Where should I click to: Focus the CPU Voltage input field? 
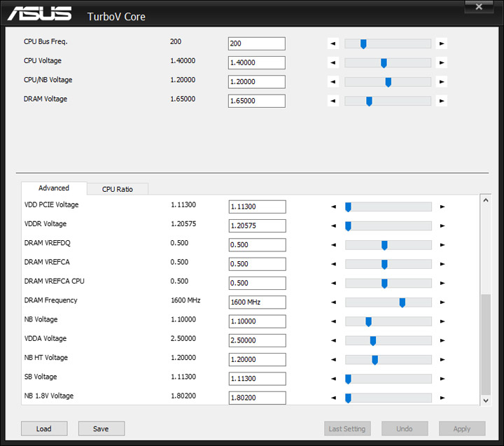tap(256, 63)
